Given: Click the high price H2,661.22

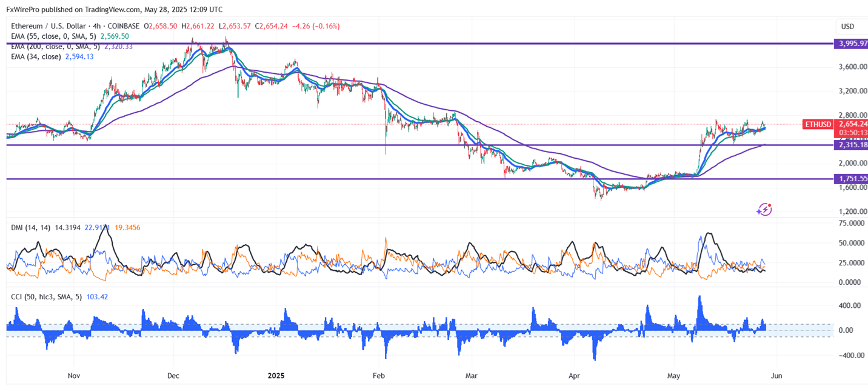Looking at the screenshot, I should pyautogui.click(x=198, y=26).
